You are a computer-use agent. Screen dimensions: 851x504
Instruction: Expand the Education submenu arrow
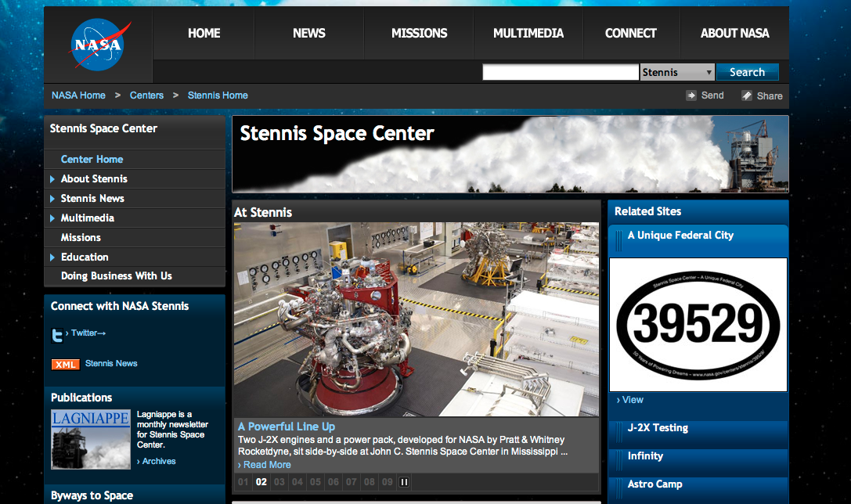click(x=52, y=257)
